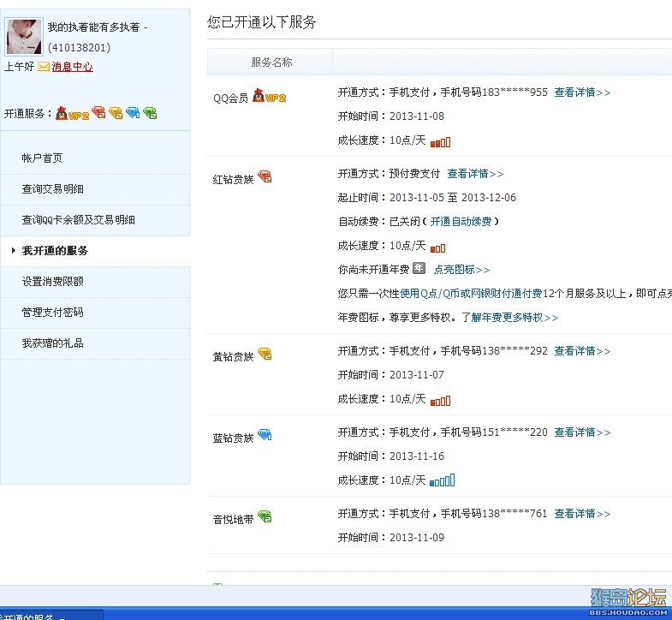Click the green diamond icon next to 音悦地带

[x=265, y=516]
